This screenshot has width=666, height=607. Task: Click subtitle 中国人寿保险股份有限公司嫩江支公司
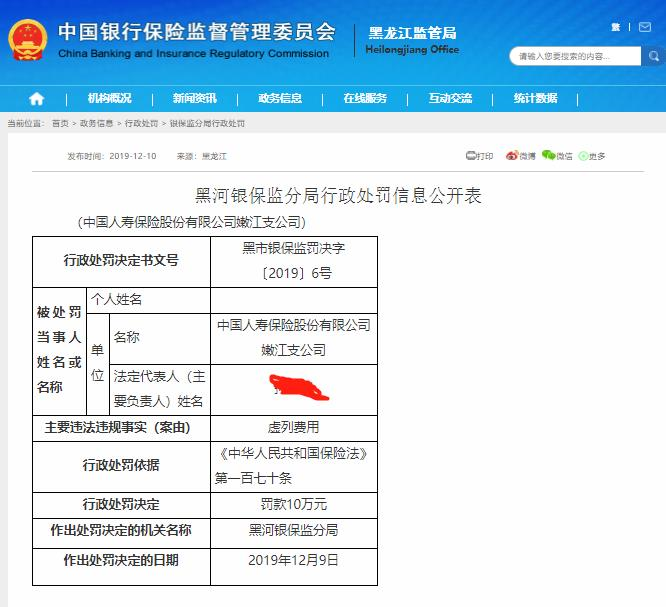(x=192, y=222)
